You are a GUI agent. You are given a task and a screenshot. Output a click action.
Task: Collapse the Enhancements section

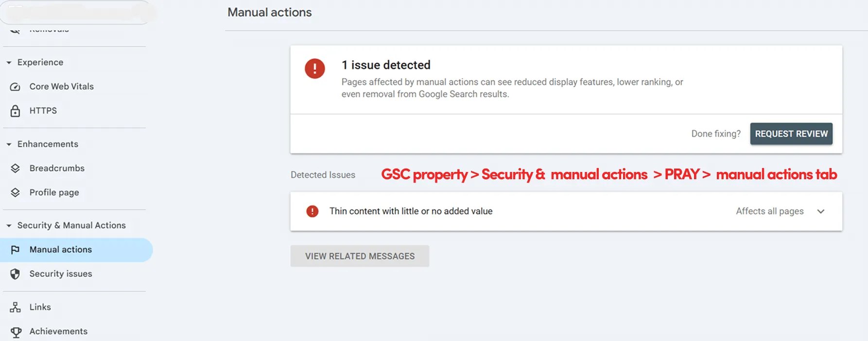pos(8,144)
